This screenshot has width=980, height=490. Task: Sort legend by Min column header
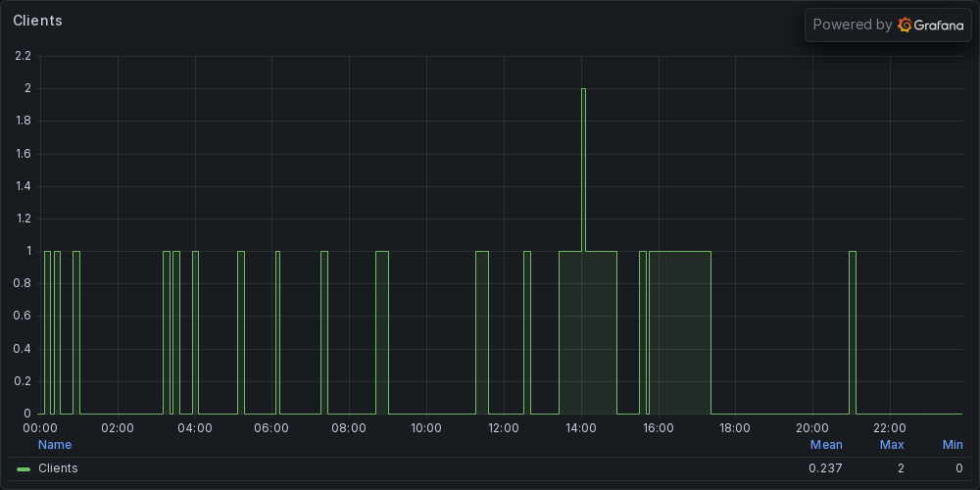(953, 445)
